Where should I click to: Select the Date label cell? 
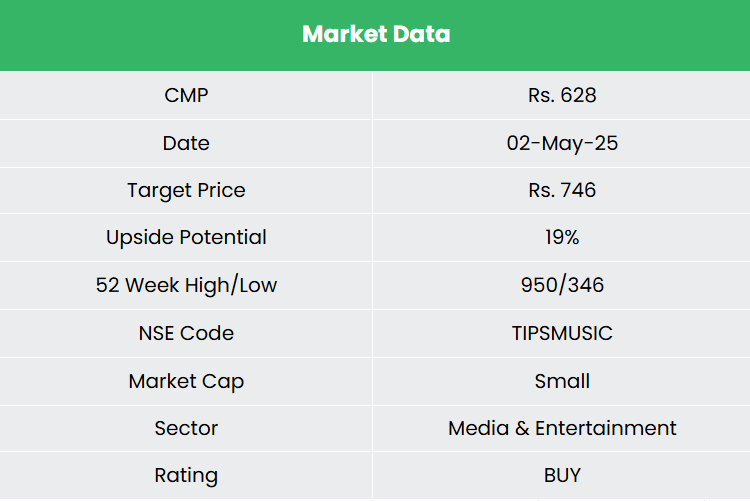pyautogui.click(x=186, y=143)
